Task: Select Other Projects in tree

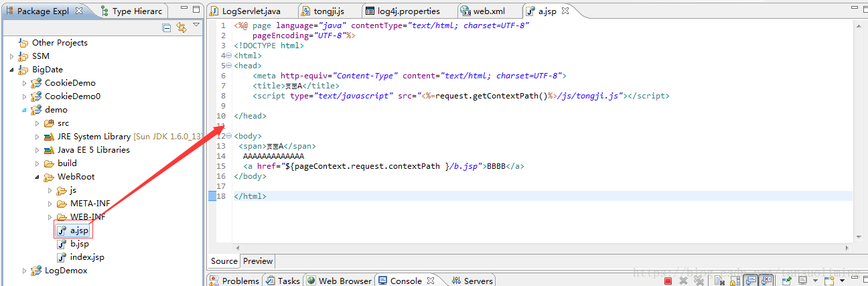Action: click(60, 43)
